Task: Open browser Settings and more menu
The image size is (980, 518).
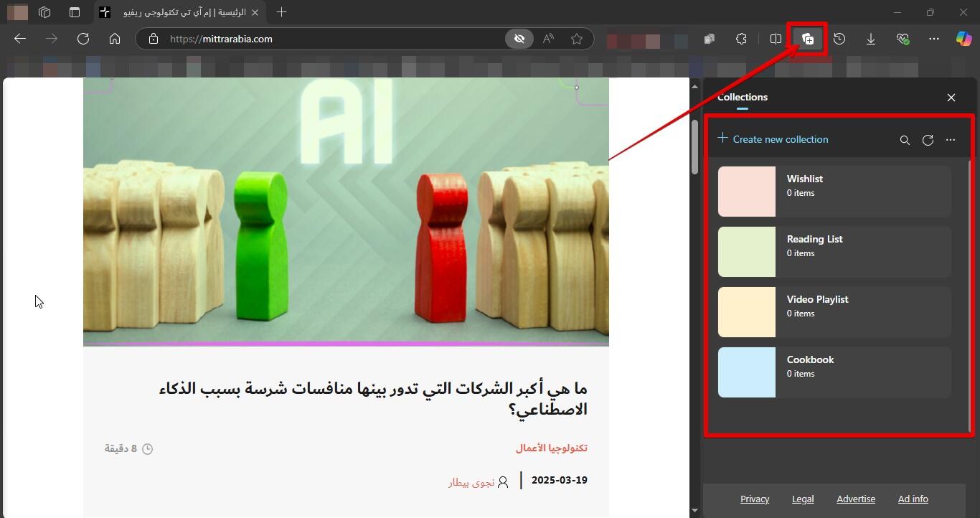Action: (933, 39)
